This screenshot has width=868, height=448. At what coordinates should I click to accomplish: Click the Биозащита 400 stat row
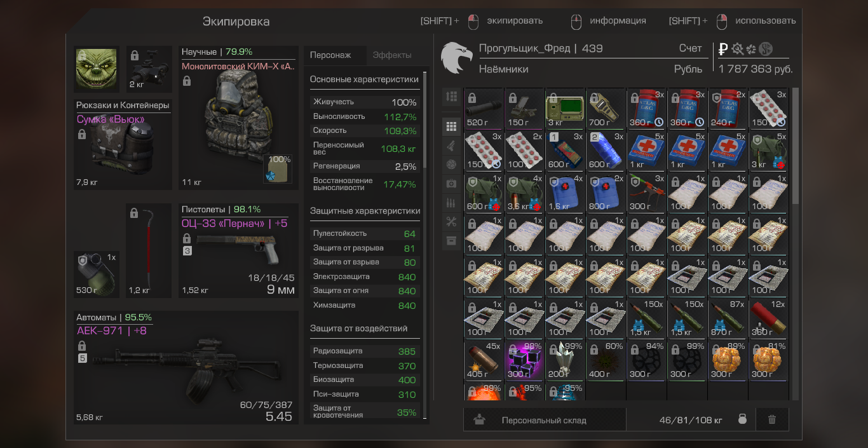364,380
